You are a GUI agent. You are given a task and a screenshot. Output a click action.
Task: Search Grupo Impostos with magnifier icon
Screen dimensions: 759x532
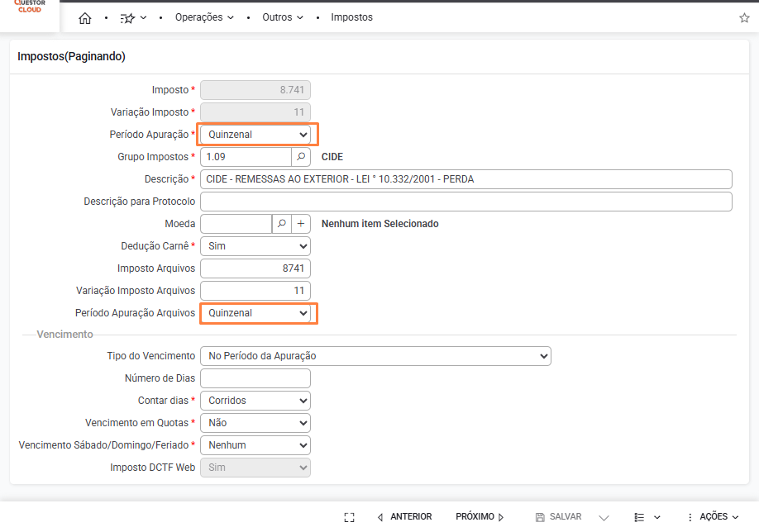pyautogui.click(x=302, y=157)
